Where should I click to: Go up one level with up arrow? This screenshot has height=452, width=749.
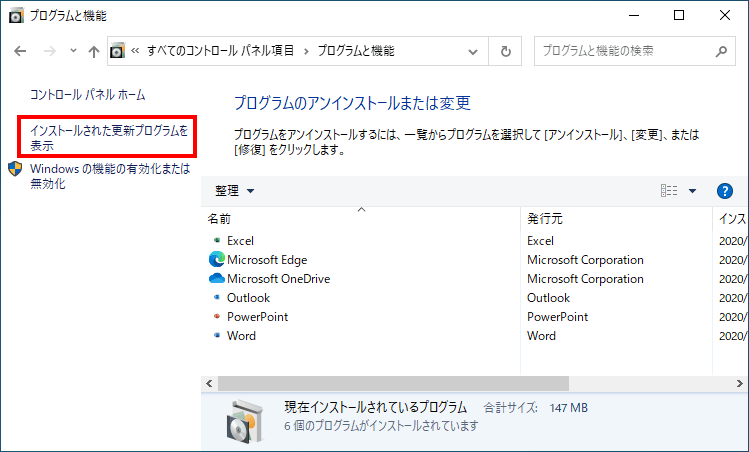(94, 51)
